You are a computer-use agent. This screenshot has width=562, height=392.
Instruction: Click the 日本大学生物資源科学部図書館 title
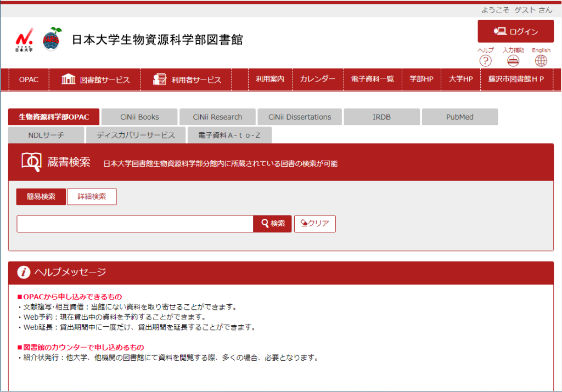click(x=158, y=39)
